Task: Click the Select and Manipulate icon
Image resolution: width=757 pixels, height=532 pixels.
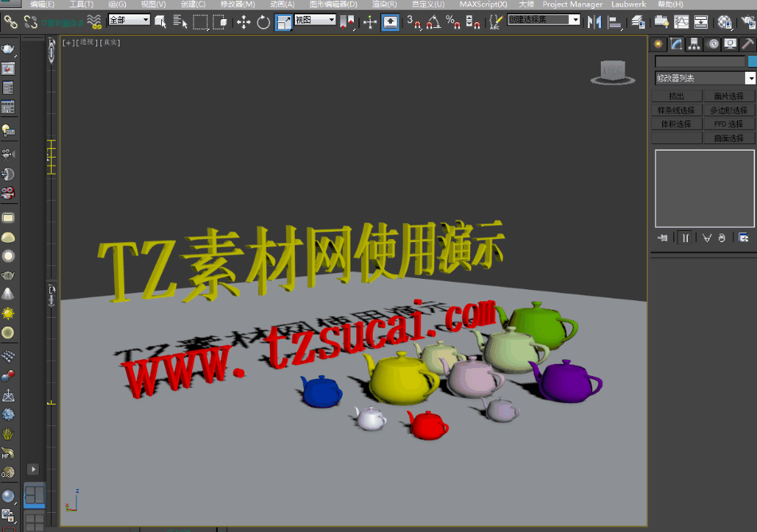Action: click(x=371, y=22)
